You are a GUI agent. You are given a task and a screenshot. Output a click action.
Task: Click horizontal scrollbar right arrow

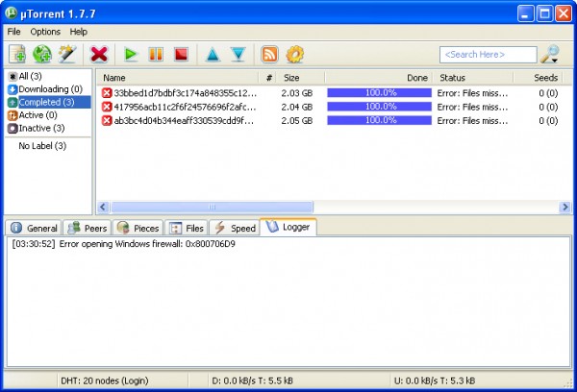[x=564, y=207]
